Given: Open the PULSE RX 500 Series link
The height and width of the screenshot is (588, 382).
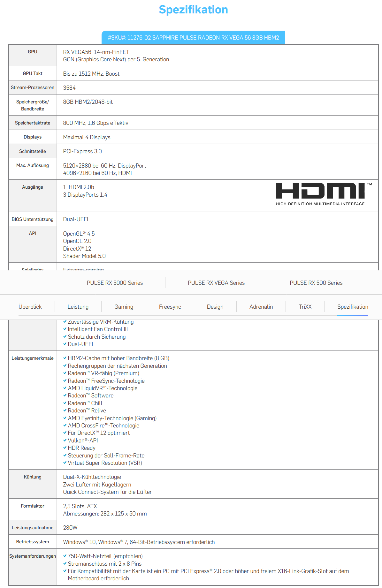Looking at the screenshot, I should 316,283.
